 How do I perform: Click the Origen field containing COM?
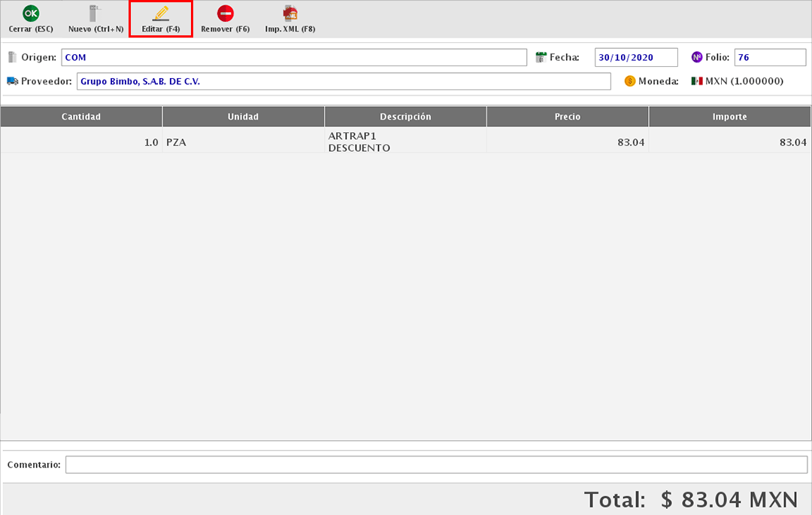[x=293, y=57]
